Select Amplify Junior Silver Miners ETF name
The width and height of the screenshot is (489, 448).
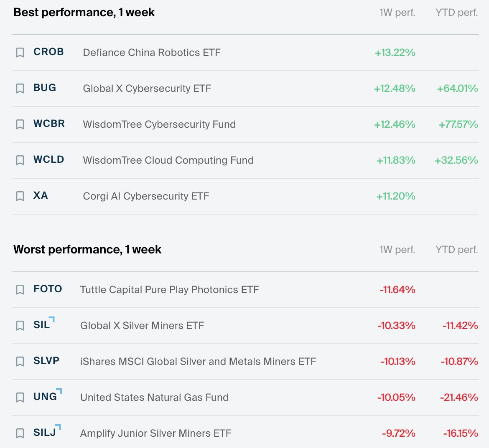(155, 433)
